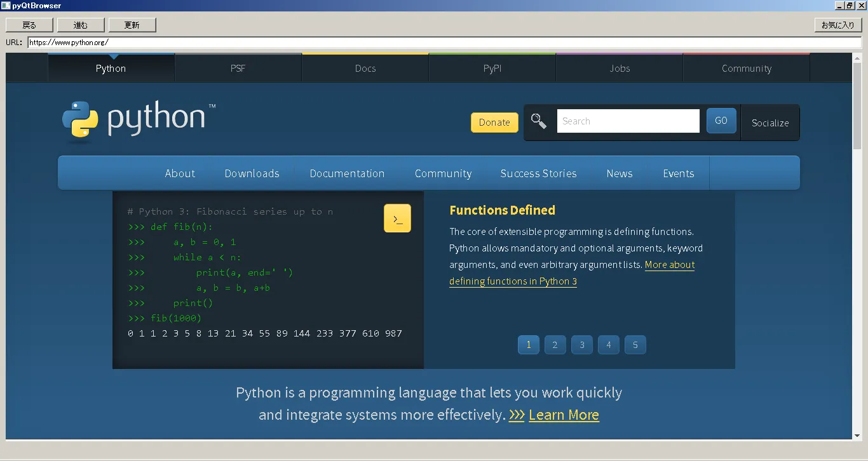Viewport: 868px width, 461px height.
Task: Switch to the Jobs tab
Action: click(620, 68)
